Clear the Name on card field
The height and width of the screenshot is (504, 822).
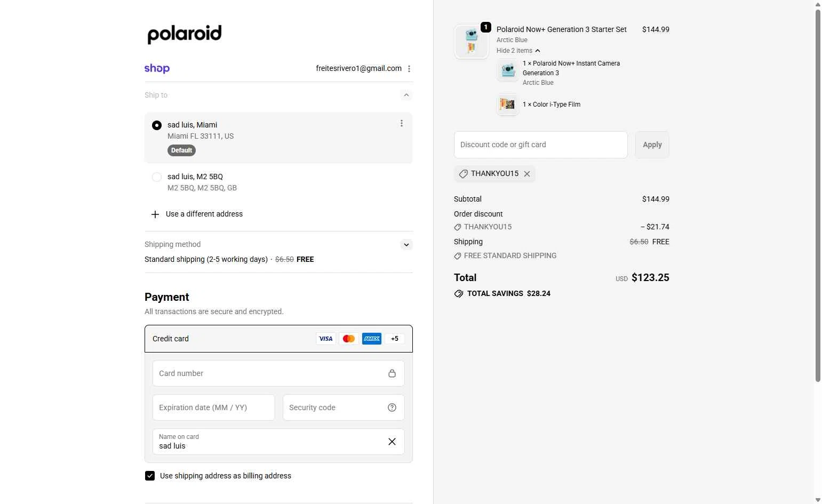point(392,442)
